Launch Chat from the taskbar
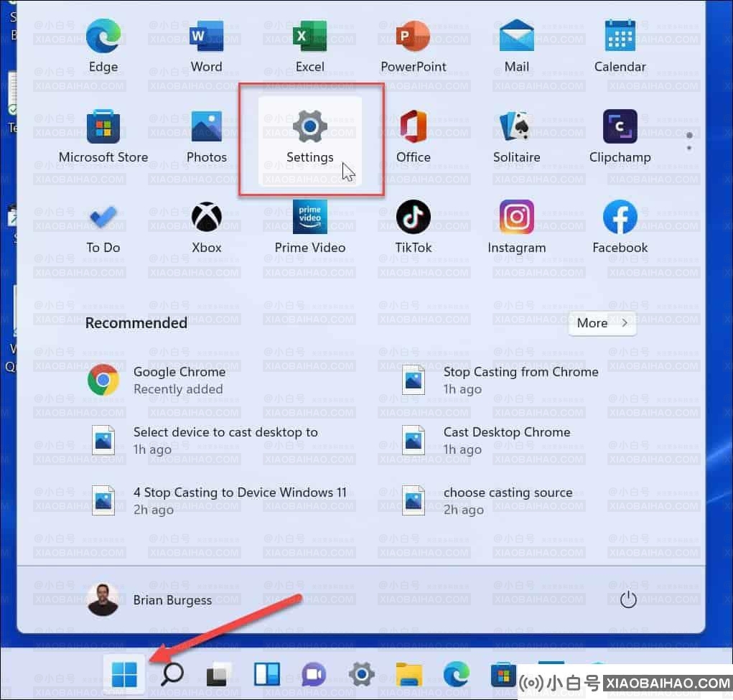The height and width of the screenshot is (700, 733). tap(314, 675)
